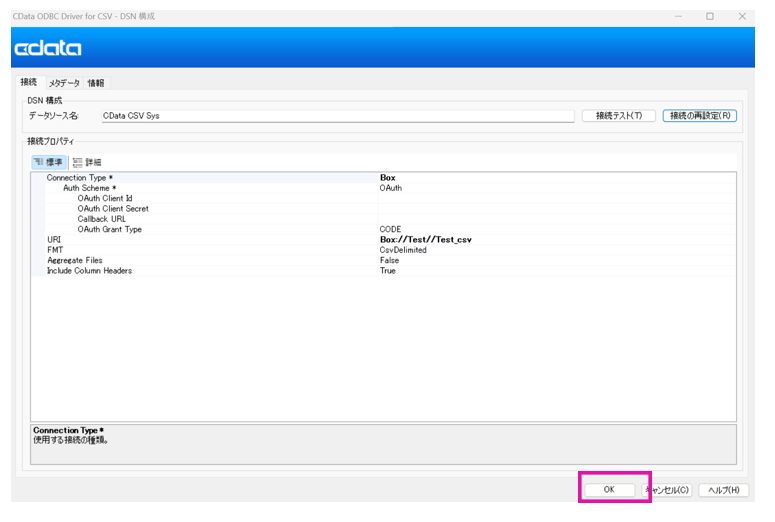The width and height of the screenshot is (775, 522).
Task: Click the OAuth Grant Type value CODE
Action: 390,229
